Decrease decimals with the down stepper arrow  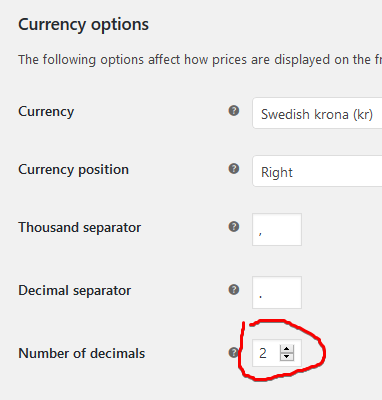point(287,357)
